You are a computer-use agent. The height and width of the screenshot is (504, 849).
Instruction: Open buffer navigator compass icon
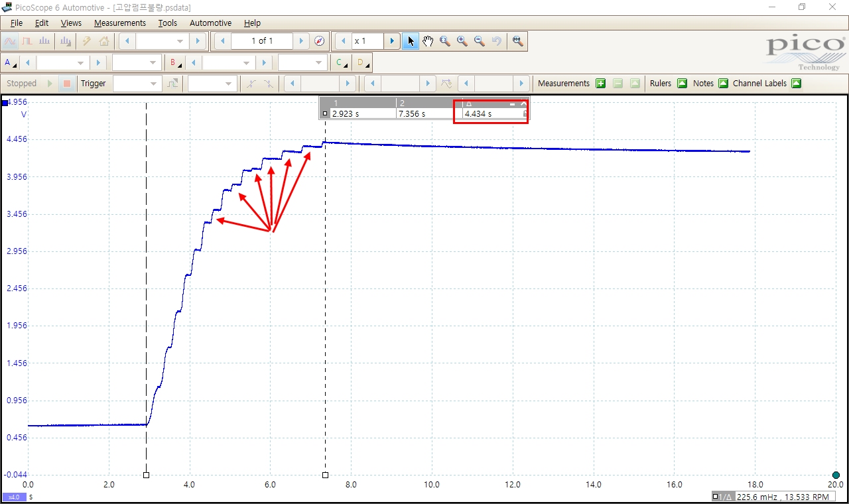point(319,41)
